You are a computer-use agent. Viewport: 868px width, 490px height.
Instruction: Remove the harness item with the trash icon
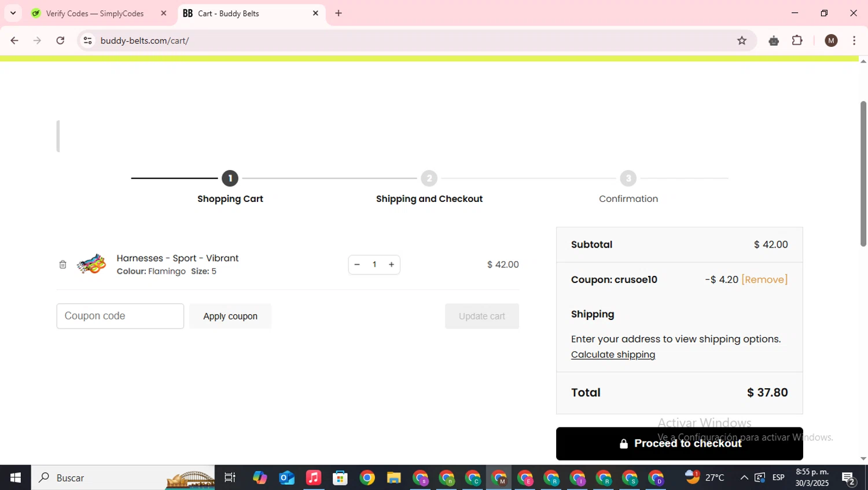62,264
